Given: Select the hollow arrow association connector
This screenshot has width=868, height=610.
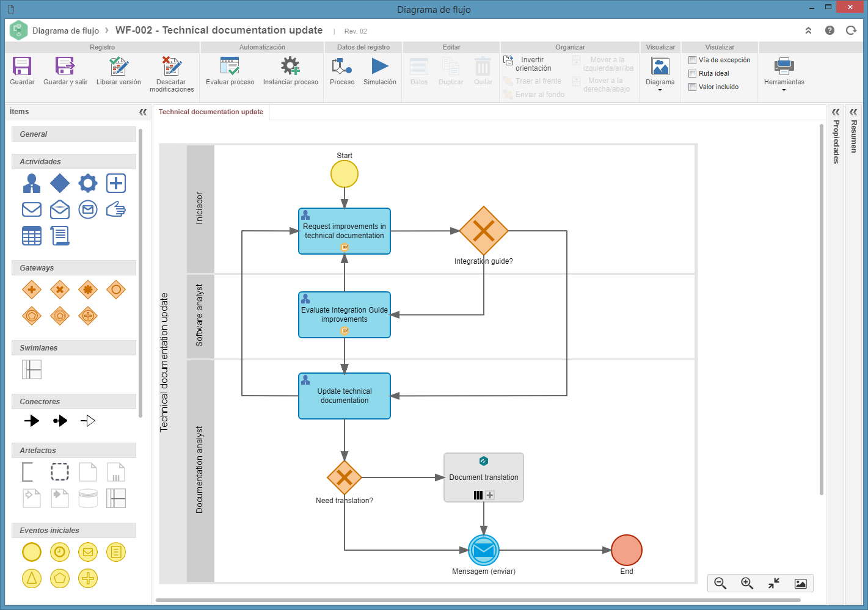Looking at the screenshot, I should click(x=88, y=421).
